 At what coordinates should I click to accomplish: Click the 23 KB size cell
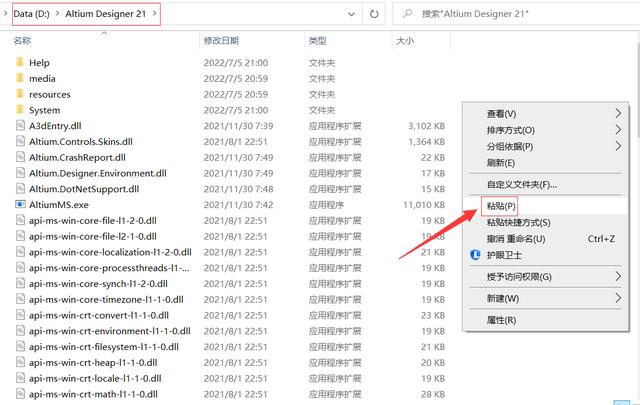point(433,315)
